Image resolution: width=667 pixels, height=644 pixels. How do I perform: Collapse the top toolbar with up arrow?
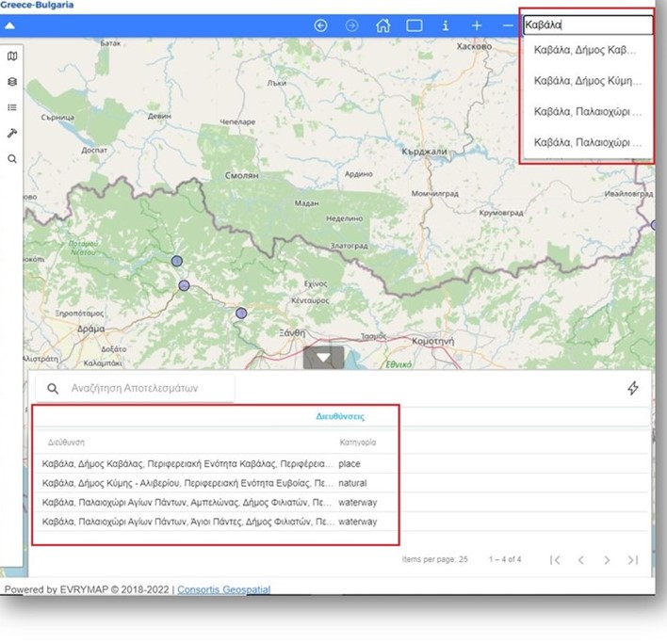click(10, 25)
